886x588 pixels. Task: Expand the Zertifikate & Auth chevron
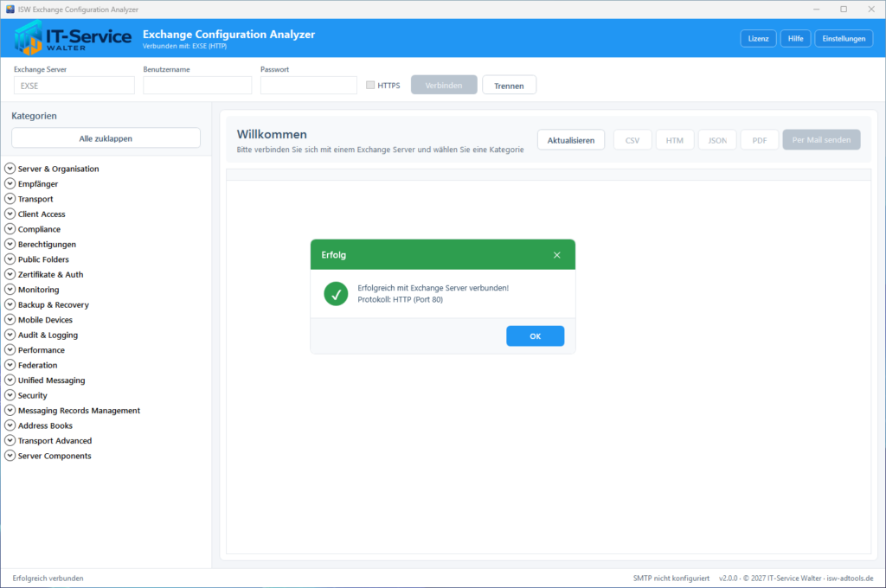tap(10, 274)
